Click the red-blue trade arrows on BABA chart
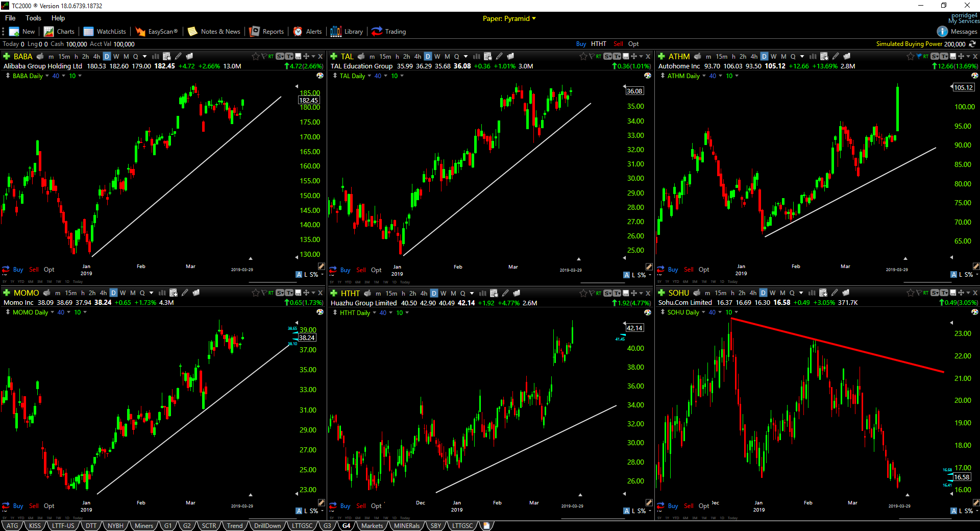980x531 pixels. tap(6, 270)
